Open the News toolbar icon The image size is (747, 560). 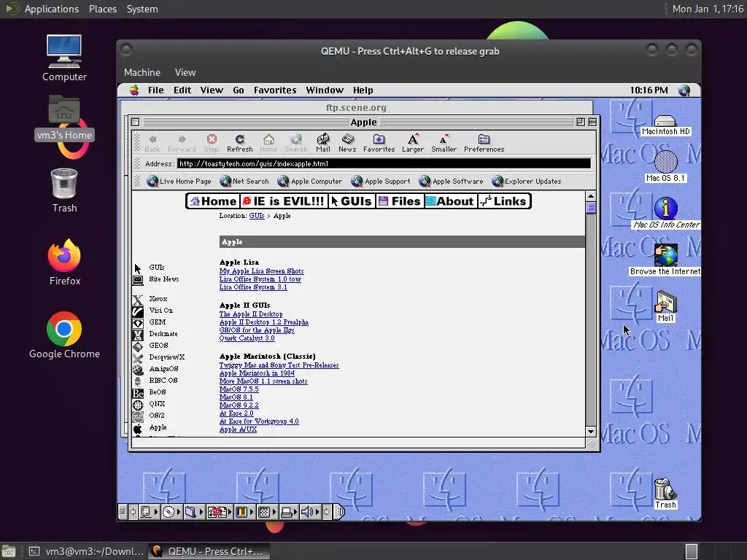click(348, 139)
